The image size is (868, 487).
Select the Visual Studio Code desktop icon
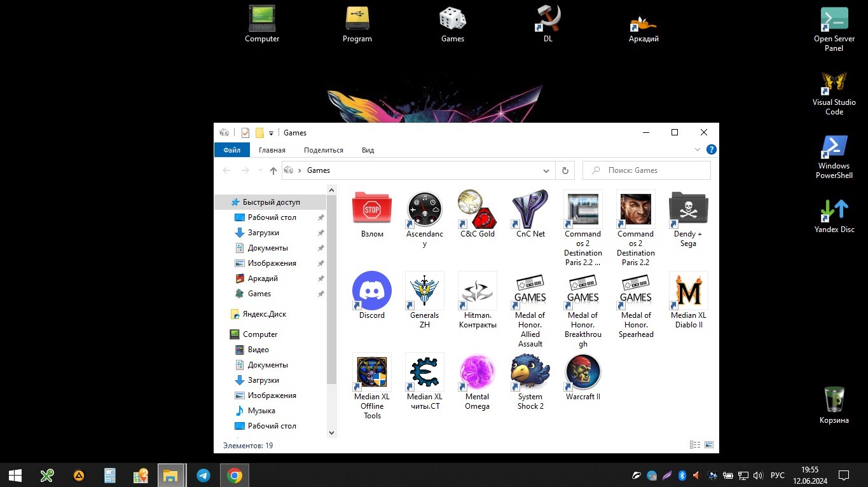(834, 93)
